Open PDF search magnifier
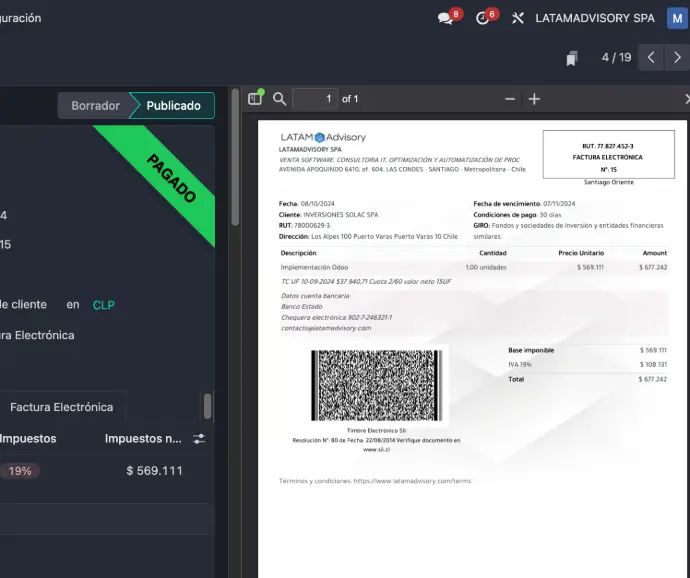690x578 pixels. 279,99
